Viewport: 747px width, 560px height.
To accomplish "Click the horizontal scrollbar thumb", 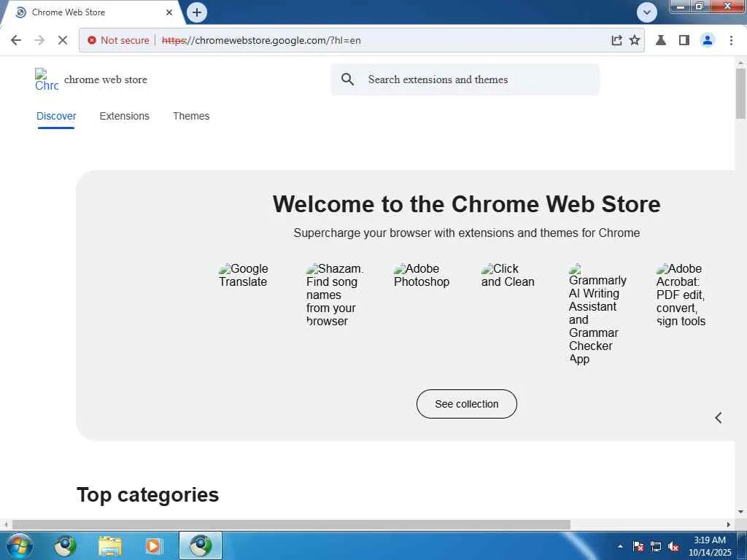I will pyautogui.click(x=291, y=524).
